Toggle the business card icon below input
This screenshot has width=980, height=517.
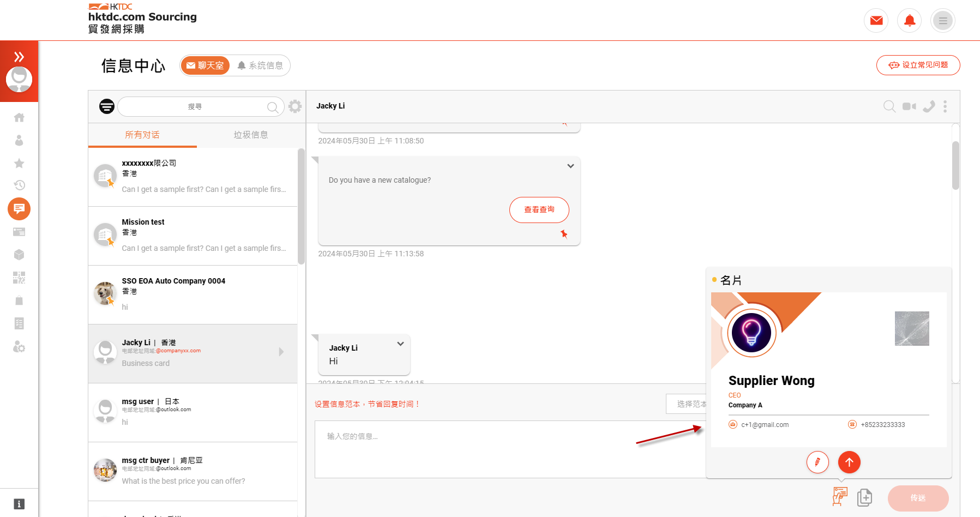point(840,497)
